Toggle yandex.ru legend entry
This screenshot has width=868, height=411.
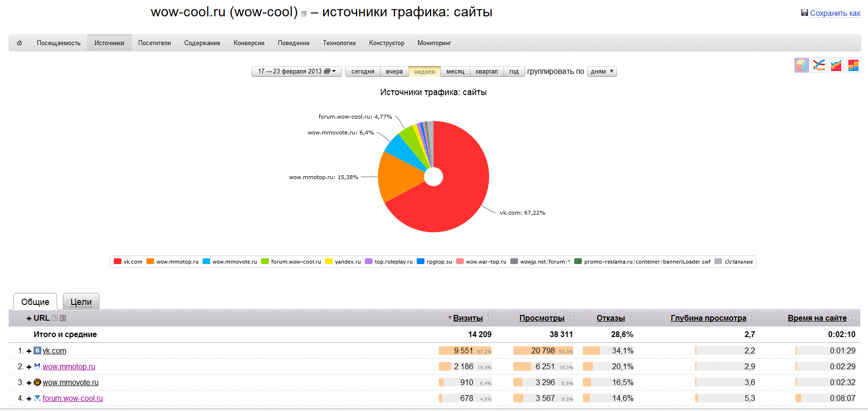point(343,262)
